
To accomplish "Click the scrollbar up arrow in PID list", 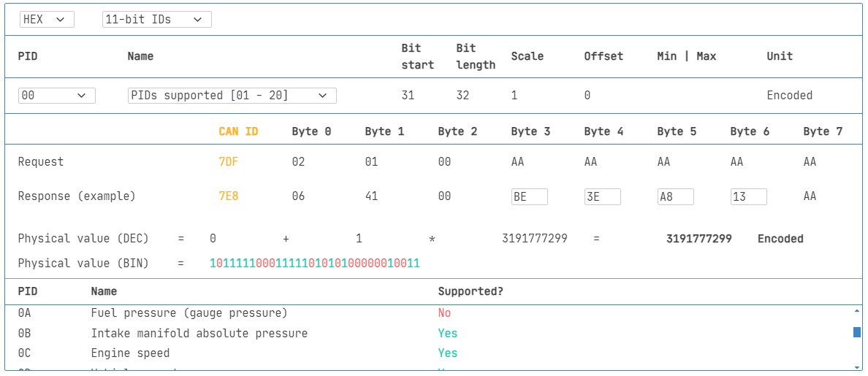I will click(x=857, y=311).
